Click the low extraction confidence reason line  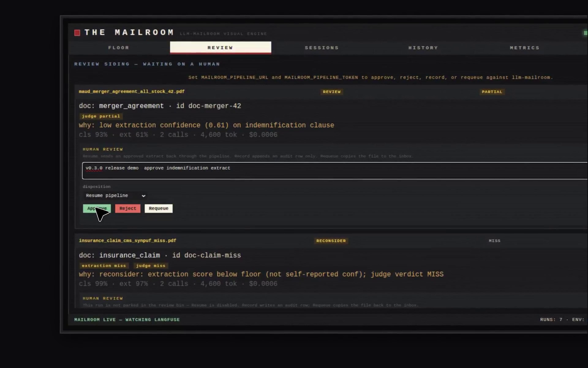[x=206, y=125]
